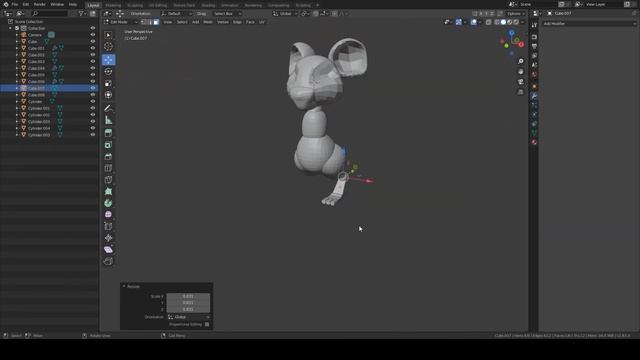
Task: Select the Select Box tool in the toolbar
Action: click(108, 35)
